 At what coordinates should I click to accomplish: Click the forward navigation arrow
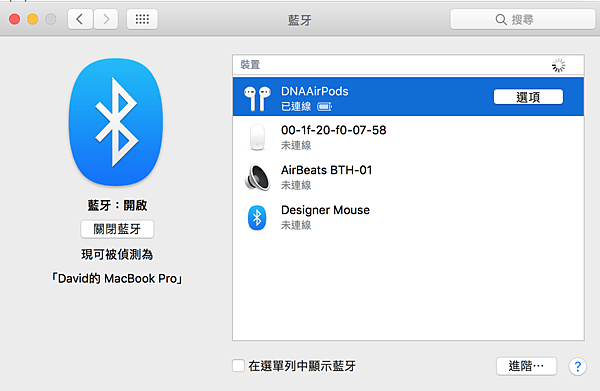click(106, 19)
